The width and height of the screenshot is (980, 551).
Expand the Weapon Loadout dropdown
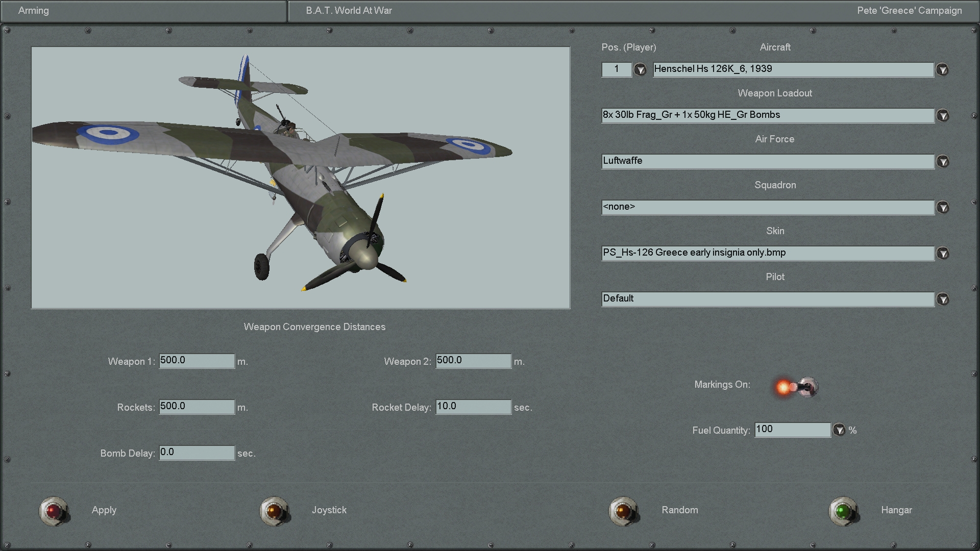[x=943, y=116]
